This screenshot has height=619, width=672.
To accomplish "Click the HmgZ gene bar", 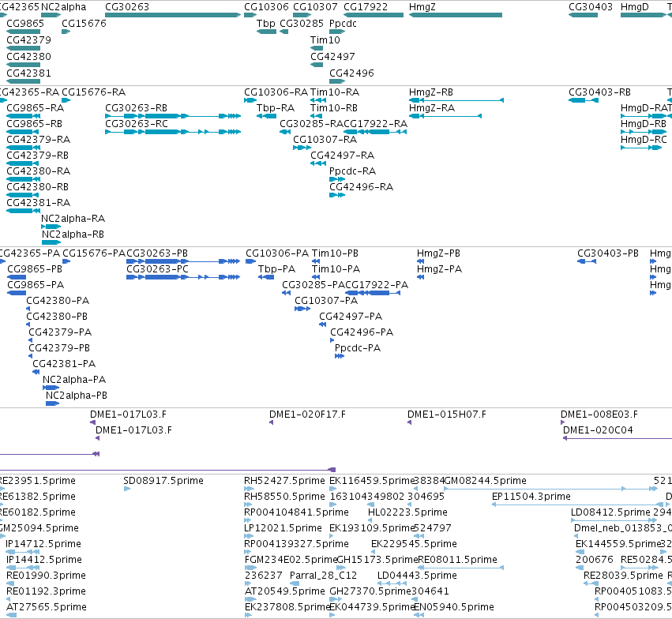I will pyautogui.click(x=455, y=15).
